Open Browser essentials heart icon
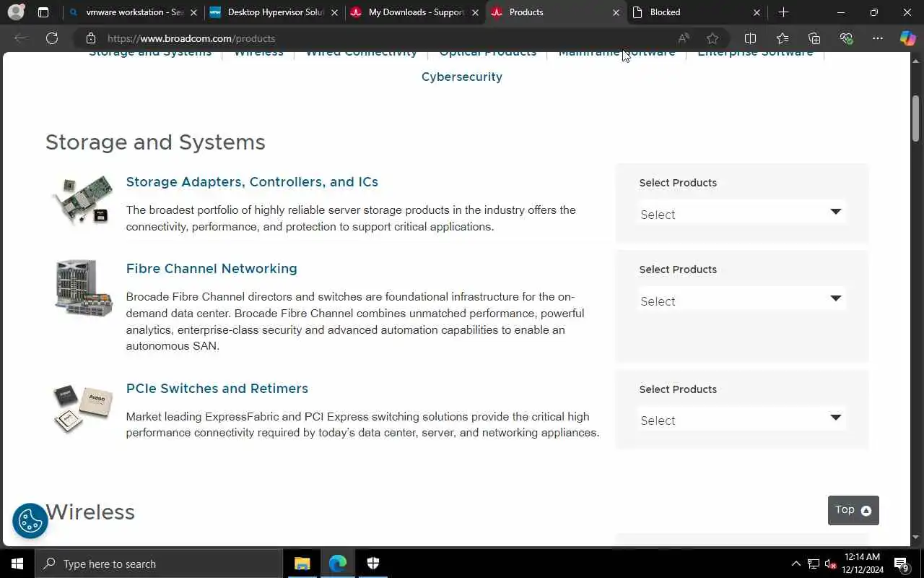 pyautogui.click(x=846, y=38)
